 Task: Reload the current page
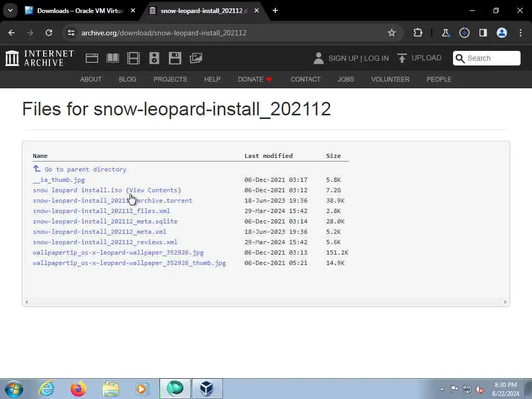(x=49, y=33)
